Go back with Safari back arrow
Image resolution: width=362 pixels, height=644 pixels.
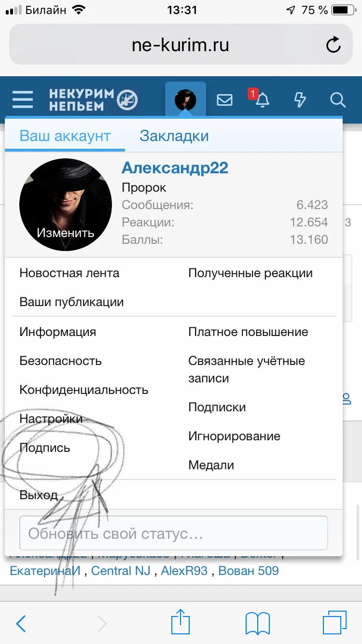tap(21, 624)
